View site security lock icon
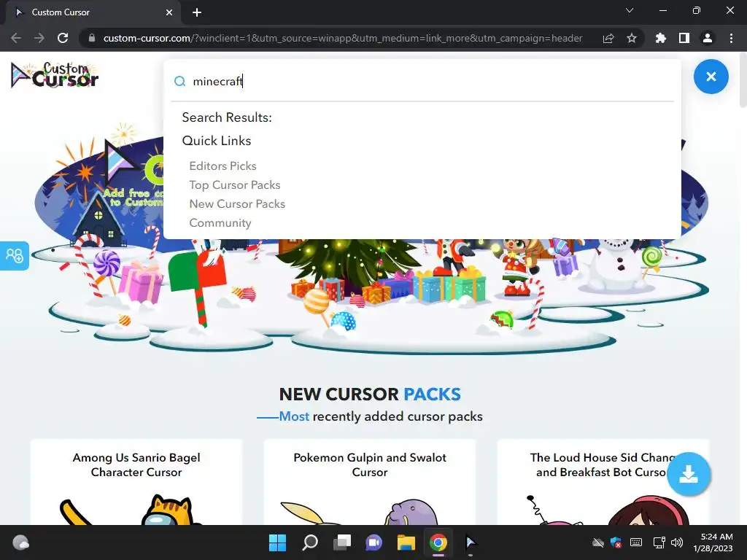The width and height of the screenshot is (747, 560). 92,38
